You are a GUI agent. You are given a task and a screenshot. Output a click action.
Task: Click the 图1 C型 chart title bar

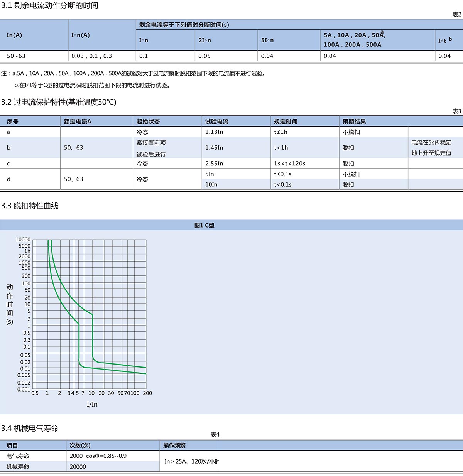[x=204, y=225]
